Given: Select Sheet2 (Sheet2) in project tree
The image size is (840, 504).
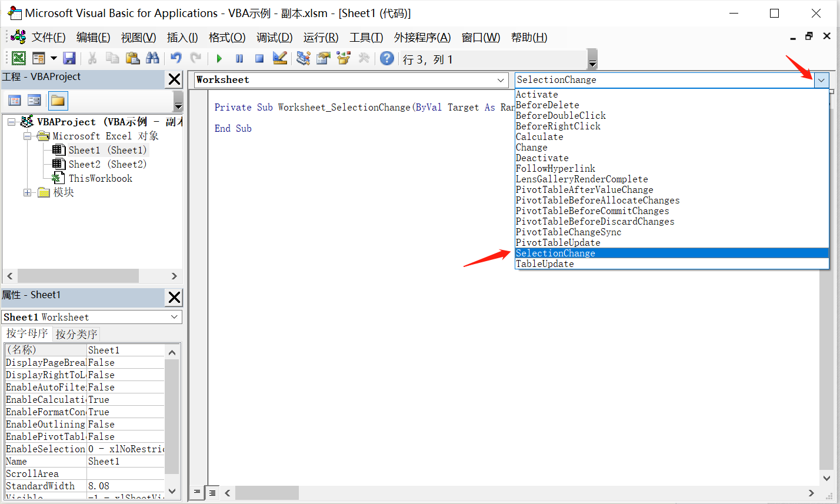Looking at the screenshot, I should coord(108,164).
